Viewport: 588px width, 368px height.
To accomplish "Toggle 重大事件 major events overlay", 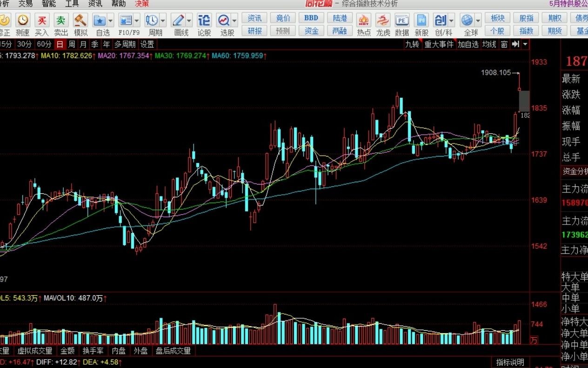I will (439, 44).
